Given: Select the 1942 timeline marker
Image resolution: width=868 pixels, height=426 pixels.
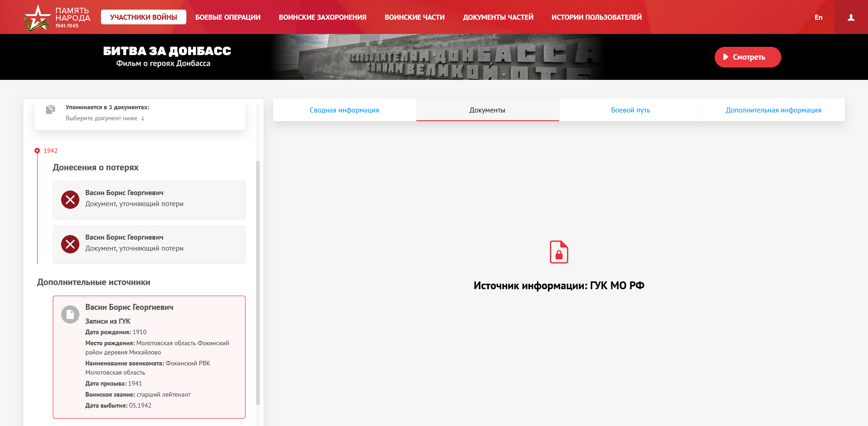Looking at the screenshot, I should pyautogui.click(x=37, y=151).
